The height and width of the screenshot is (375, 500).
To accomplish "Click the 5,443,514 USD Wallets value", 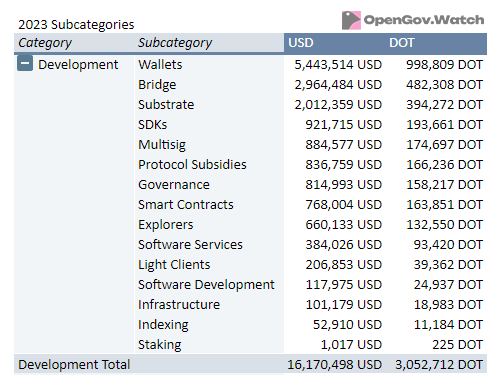I will coord(338,65).
